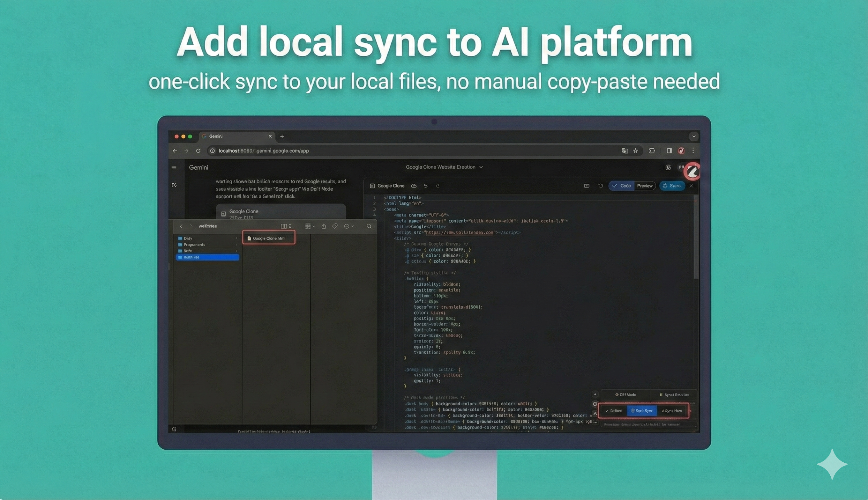Switch to the Preview tab
This screenshot has width=868, height=500.
click(645, 186)
